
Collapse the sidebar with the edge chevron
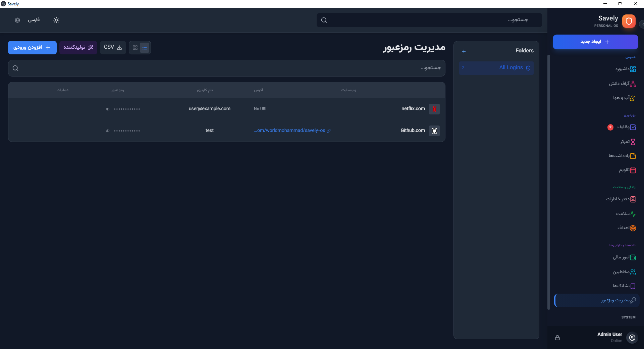click(x=642, y=24)
